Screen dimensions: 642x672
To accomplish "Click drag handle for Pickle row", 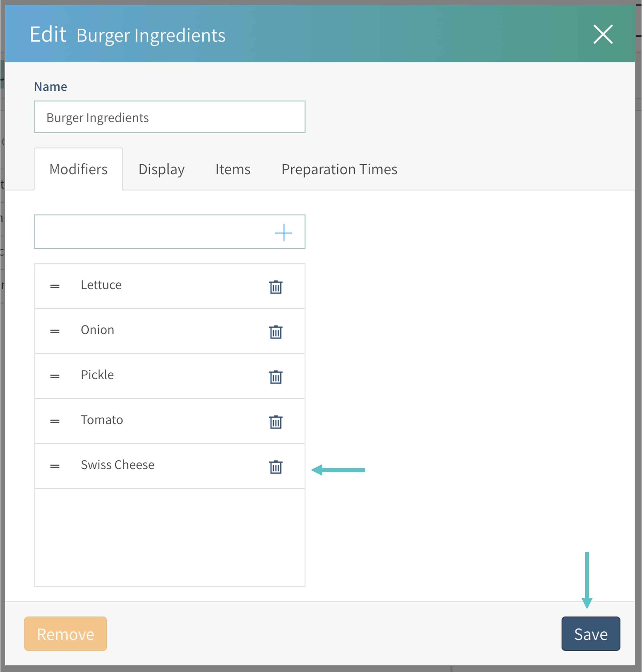I will [55, 376].
